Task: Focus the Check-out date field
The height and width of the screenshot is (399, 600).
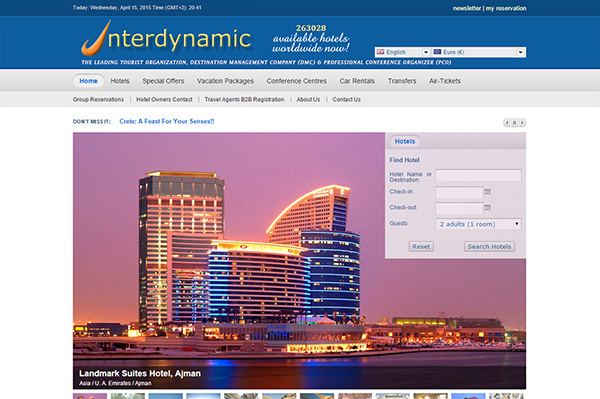Action: point(459,208)
